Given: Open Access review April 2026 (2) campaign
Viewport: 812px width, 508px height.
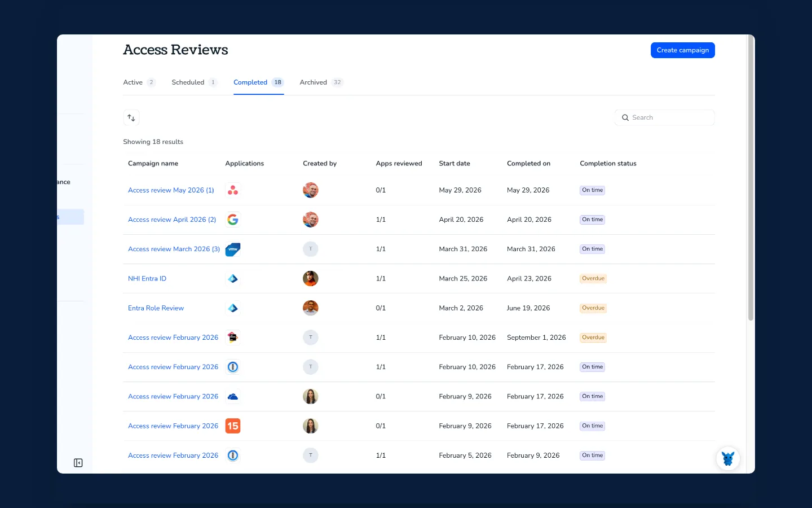Looking at the screenshot, I should point(172,220).
